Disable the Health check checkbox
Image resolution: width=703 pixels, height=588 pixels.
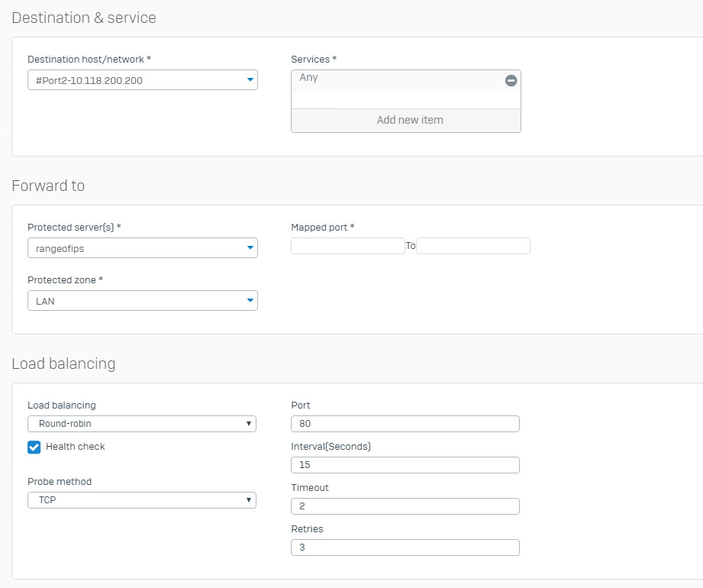tap(34, 447)
